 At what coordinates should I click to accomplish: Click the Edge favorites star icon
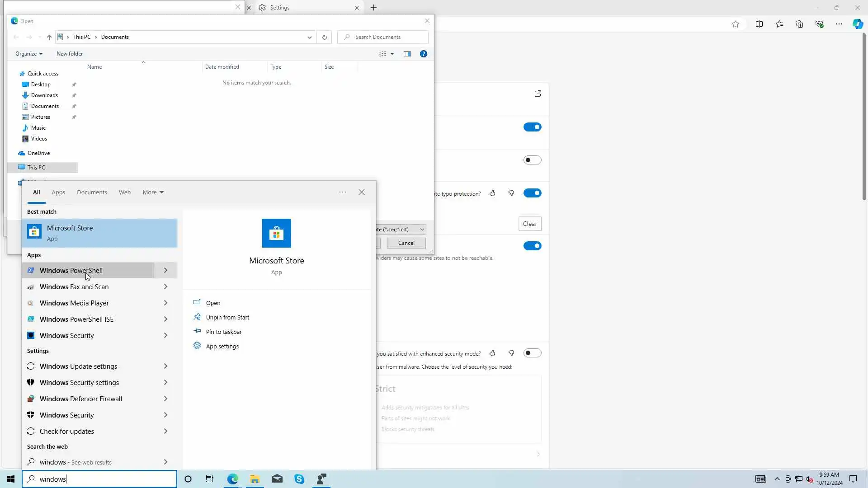click(736, 24)
